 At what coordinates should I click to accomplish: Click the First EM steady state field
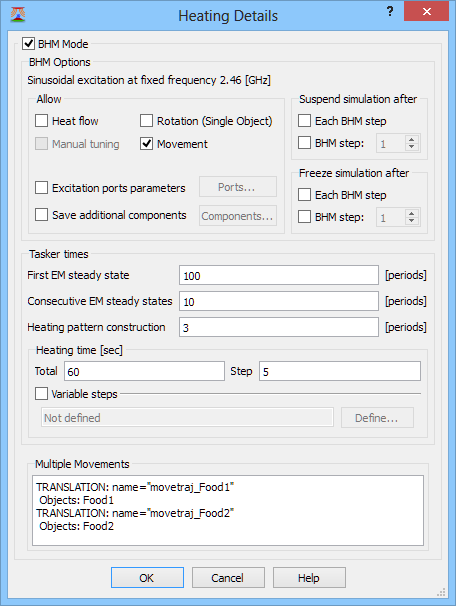click(279, 275)
